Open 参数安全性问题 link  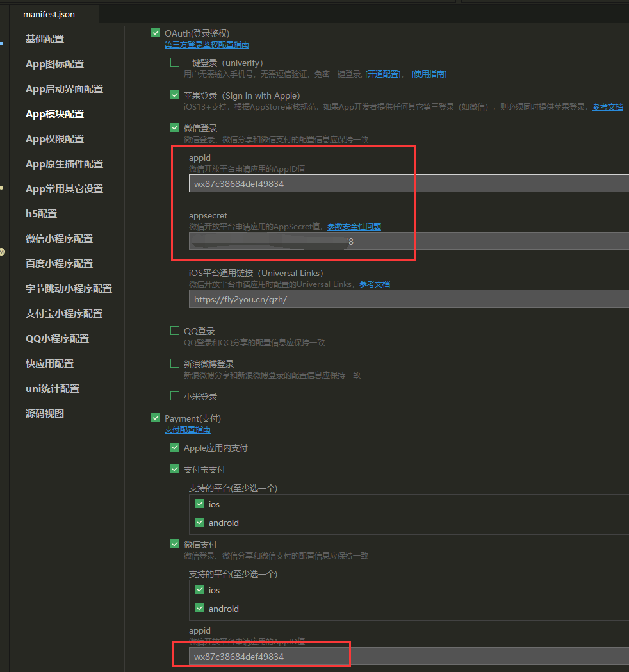354,226
